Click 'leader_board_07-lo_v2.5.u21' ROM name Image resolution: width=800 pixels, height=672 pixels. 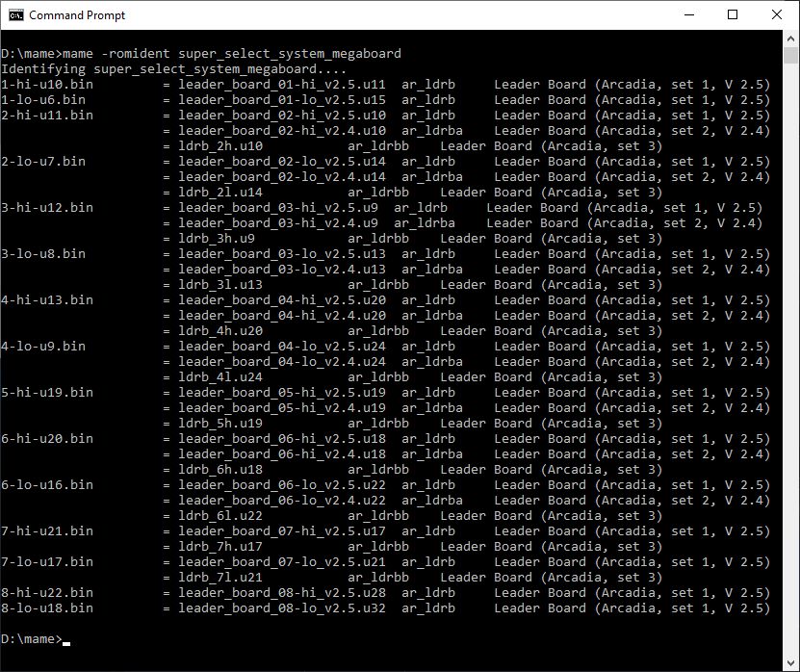[282, 561]
